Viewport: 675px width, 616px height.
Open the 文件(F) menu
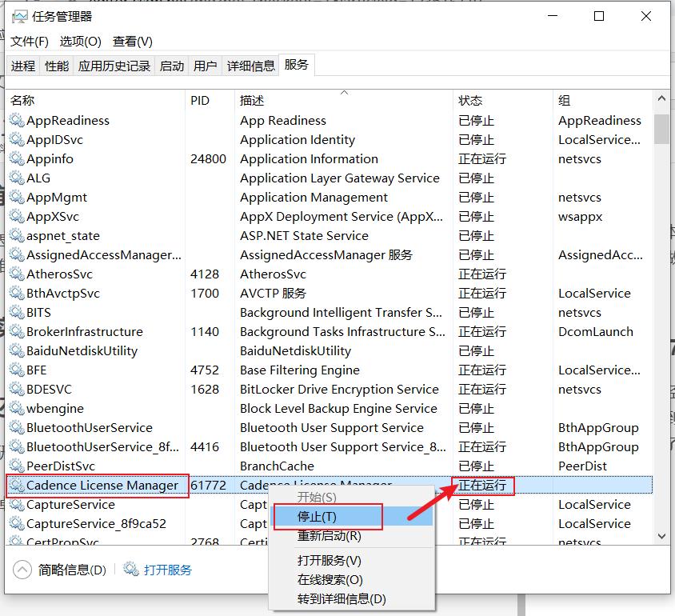[x=30, y=42]
